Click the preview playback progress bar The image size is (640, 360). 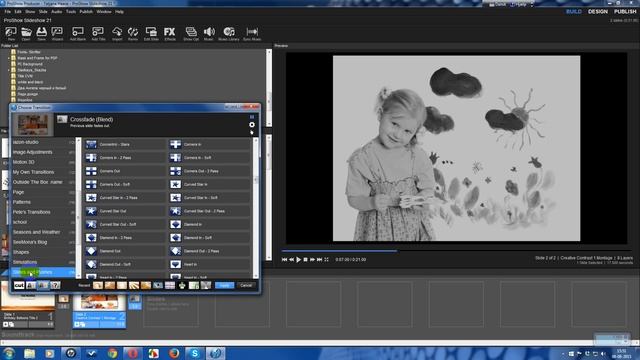click(456, 251)
